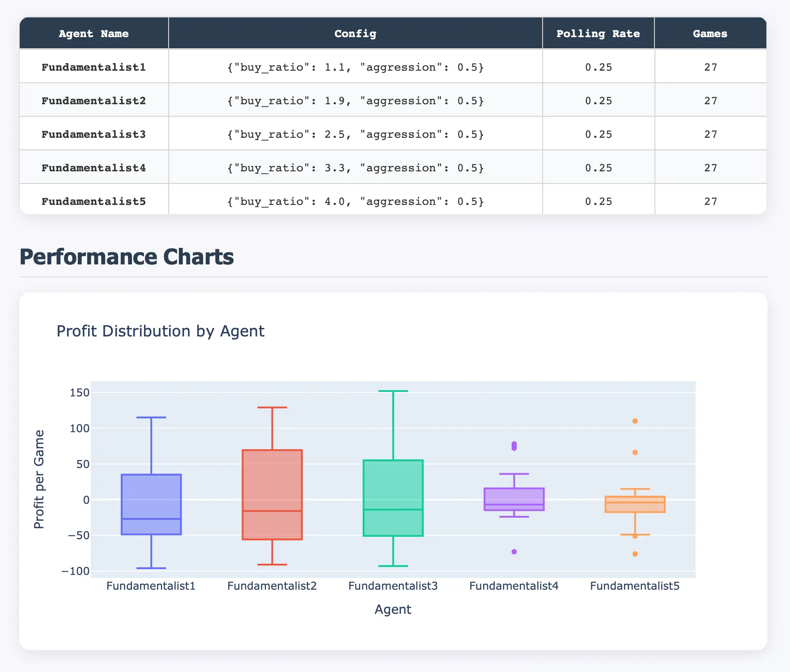The height and width of the screenshot is (672, 790).
Task: Click the purple Fundamentalist4 box in chart
Action: (x=514, y=497)
